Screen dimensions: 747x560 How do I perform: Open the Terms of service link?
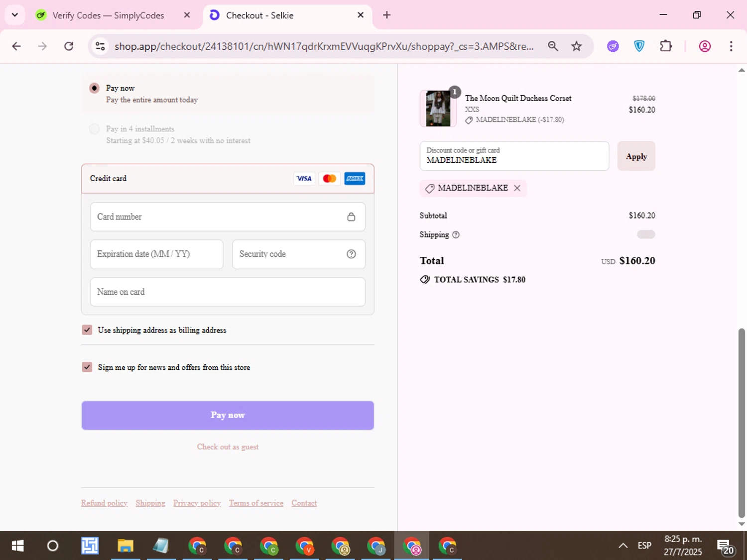(256, 503)
